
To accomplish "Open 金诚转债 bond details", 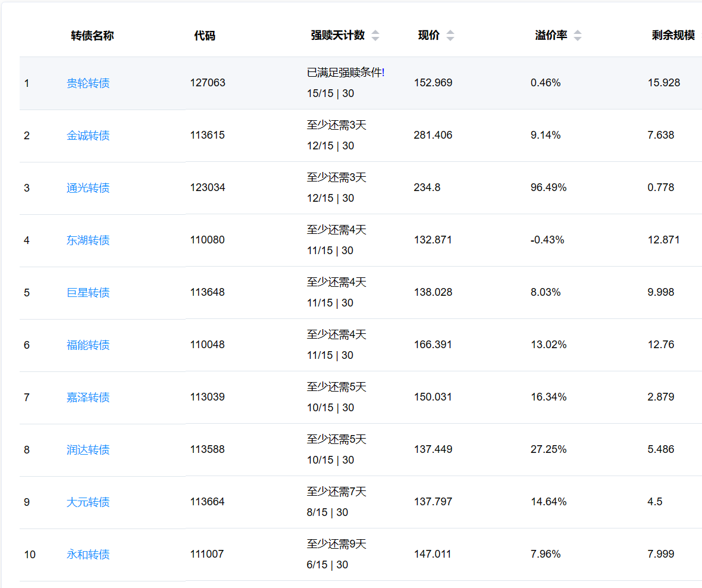I will [88, 136].
